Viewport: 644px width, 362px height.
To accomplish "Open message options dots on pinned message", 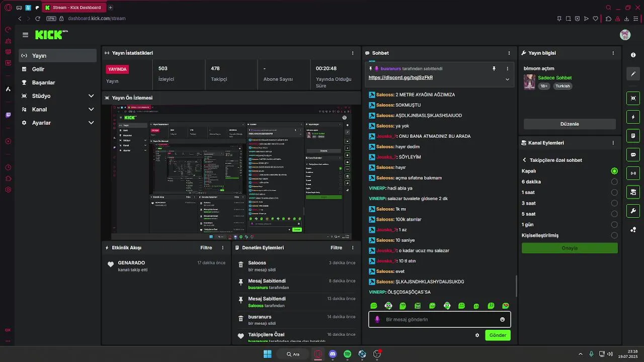I will pyautogui.click(x=507, y=68).
